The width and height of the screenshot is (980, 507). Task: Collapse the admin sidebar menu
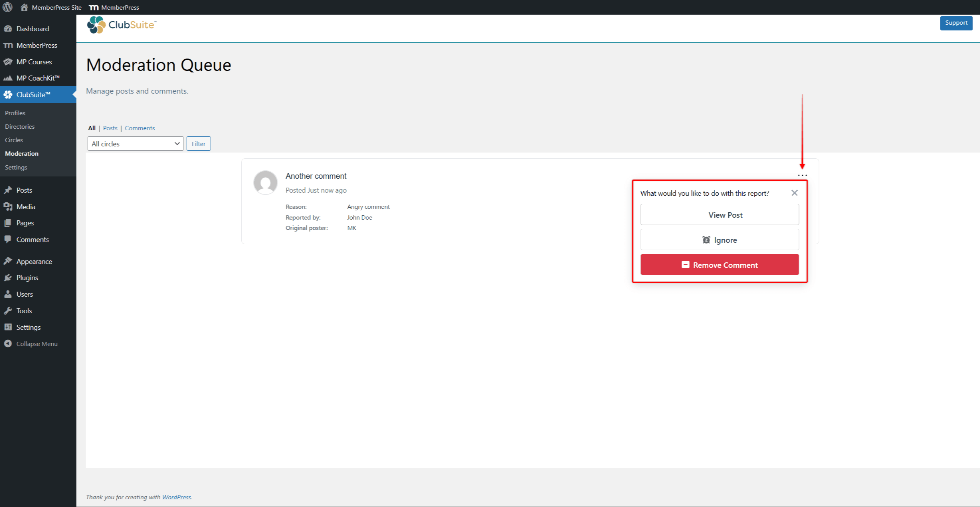coord(37,344)
